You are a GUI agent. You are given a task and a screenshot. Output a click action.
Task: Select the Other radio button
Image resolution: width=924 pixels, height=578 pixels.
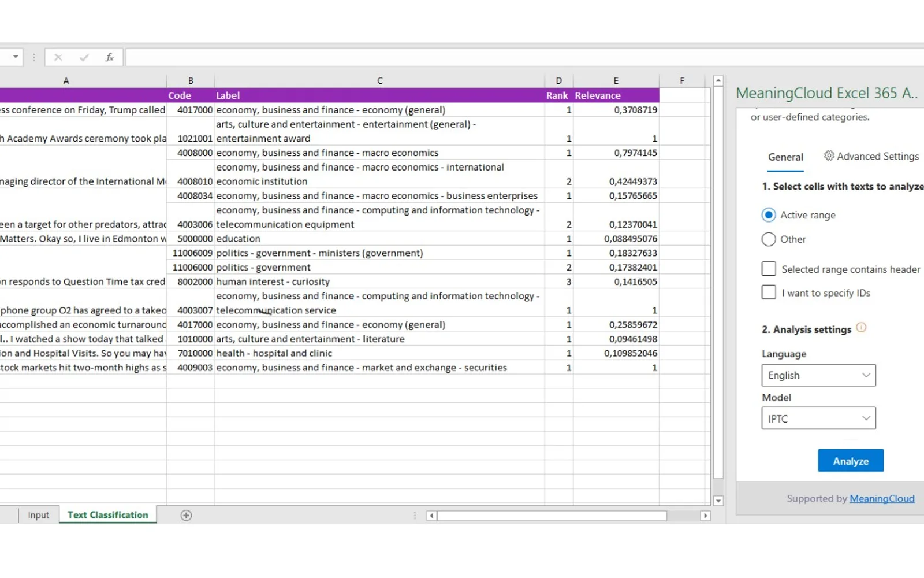[769, 239]
